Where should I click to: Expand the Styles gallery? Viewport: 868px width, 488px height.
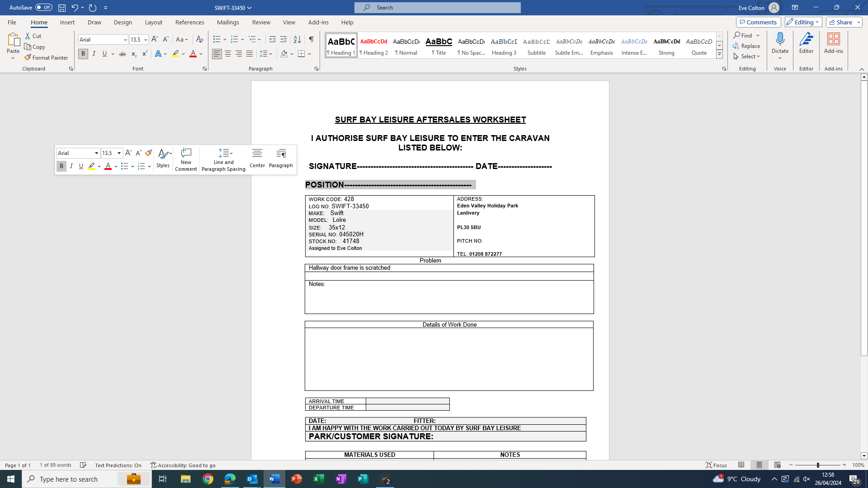(719, 54)
